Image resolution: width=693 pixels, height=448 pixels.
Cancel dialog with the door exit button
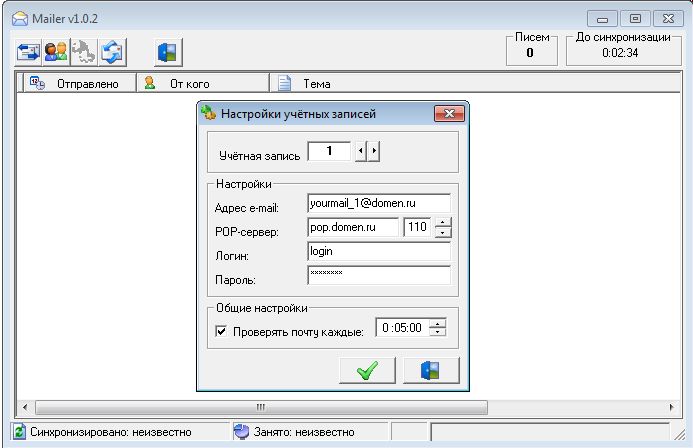click(x=431, y=370)
